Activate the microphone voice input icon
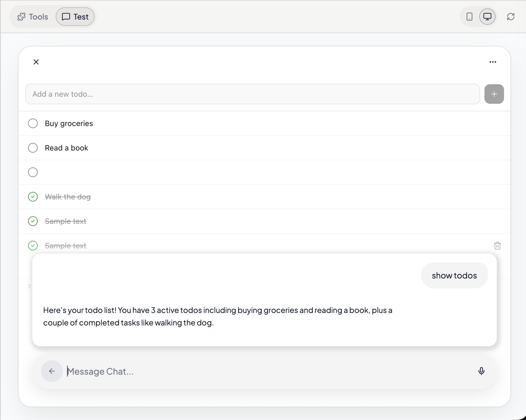The width and height of the screenshot is (526, 420). (x=481, y=371)
